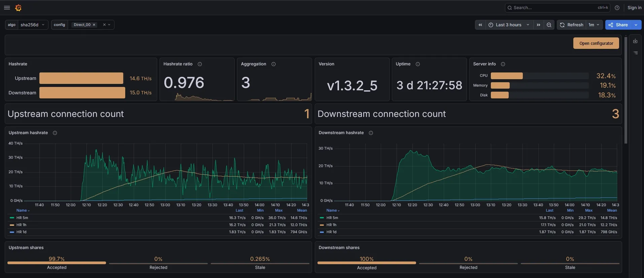This screenshot has width=644, height=278.
Task: Clear all config selections
Action: (104, 25)
